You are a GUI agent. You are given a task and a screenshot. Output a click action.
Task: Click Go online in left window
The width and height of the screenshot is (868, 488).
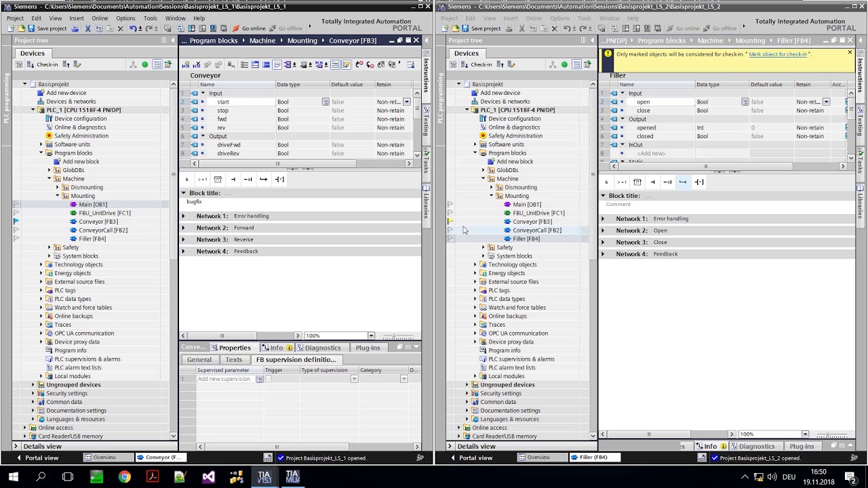pos(249,28)
